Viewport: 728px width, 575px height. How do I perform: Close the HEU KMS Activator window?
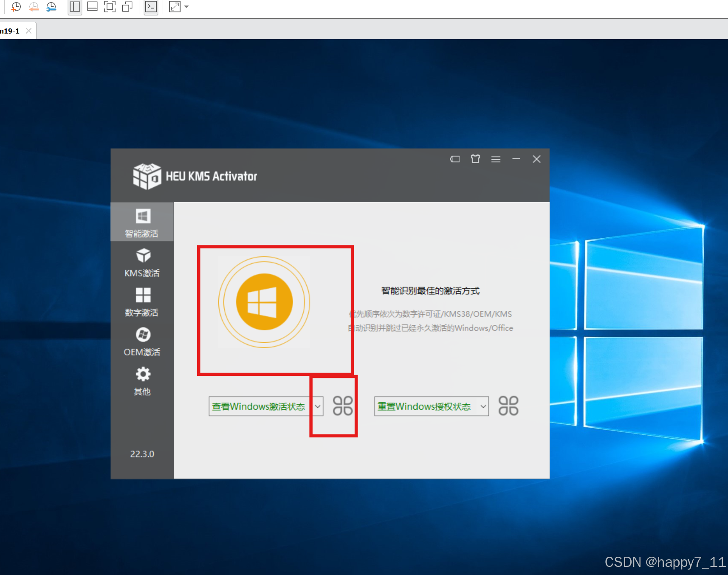point(536,159)
